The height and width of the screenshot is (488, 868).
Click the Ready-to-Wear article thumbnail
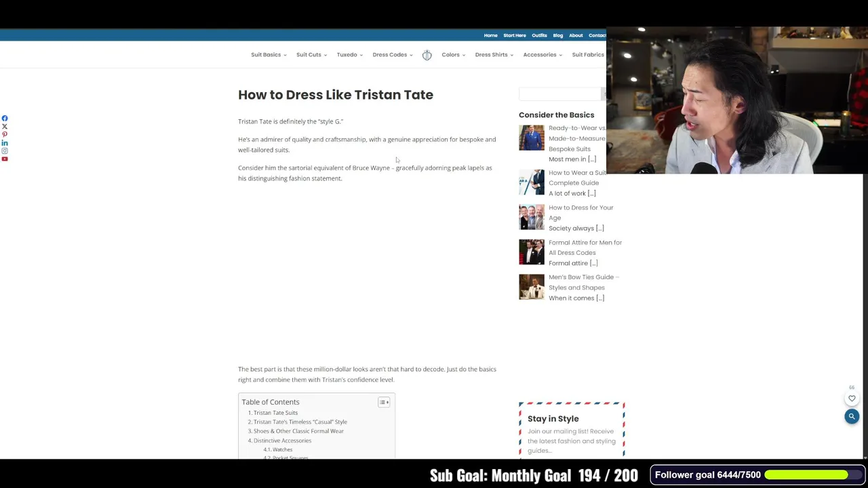(x=532, y=138)
